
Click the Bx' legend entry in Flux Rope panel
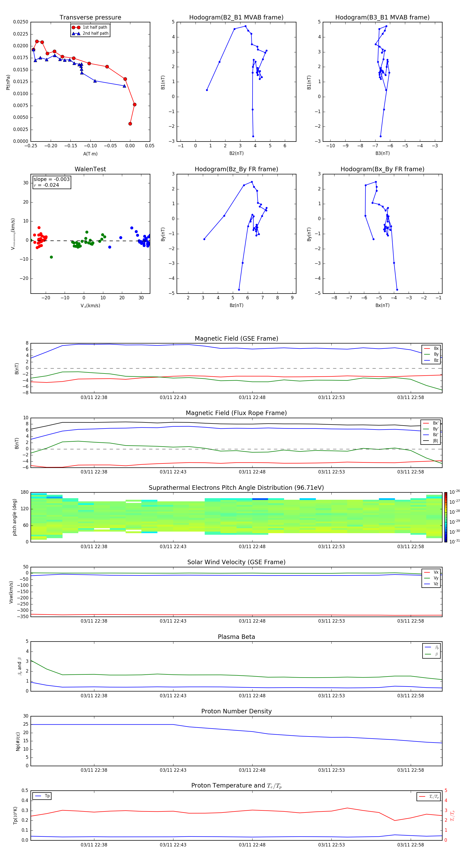coord(431,423)
